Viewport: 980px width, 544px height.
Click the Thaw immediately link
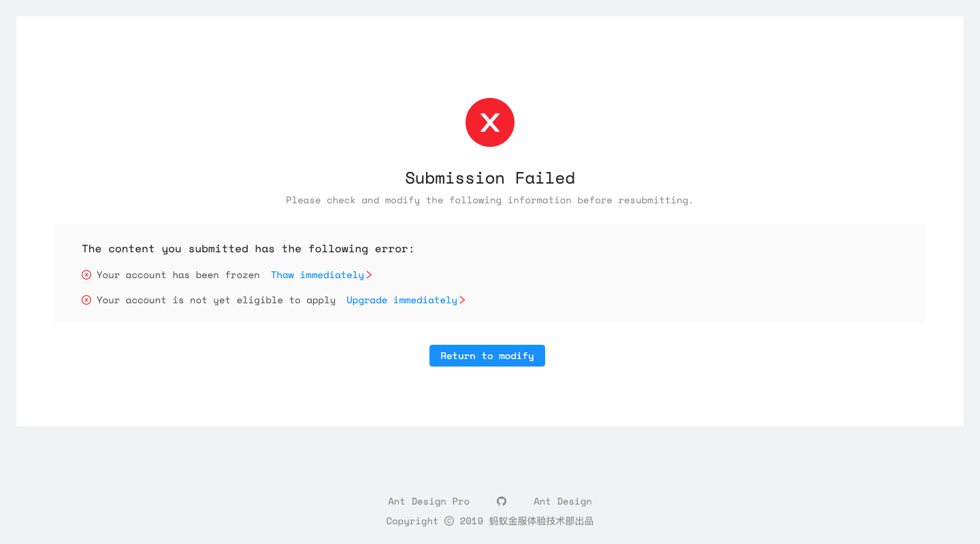317,275
